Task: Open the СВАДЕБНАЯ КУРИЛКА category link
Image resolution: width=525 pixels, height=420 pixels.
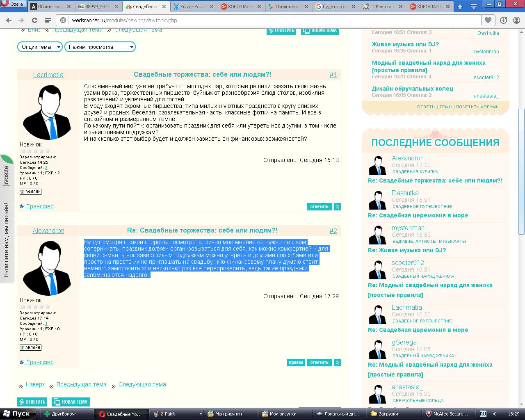Action: coord(415,171)
